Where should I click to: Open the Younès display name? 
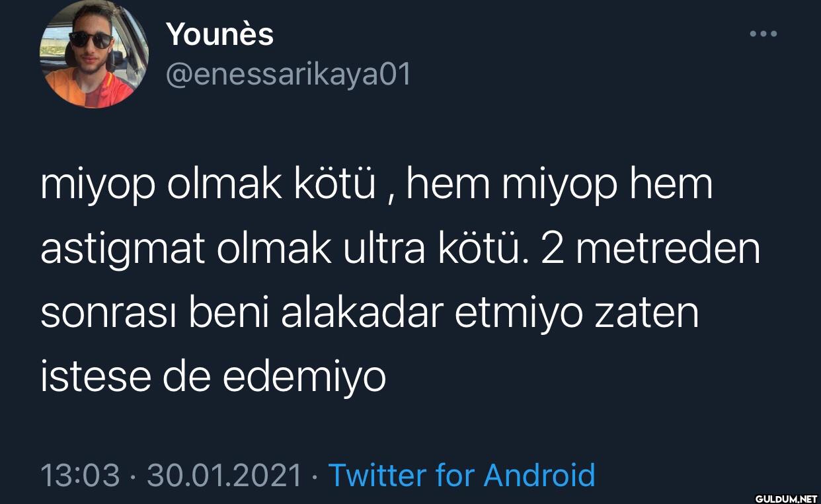tap(219, 34)
